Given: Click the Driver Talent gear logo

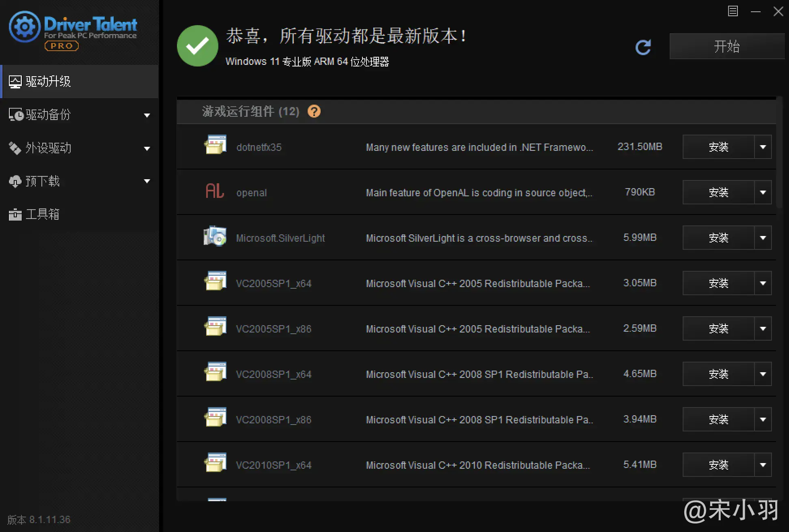Looking at the screenshot, I should point(24,27).
